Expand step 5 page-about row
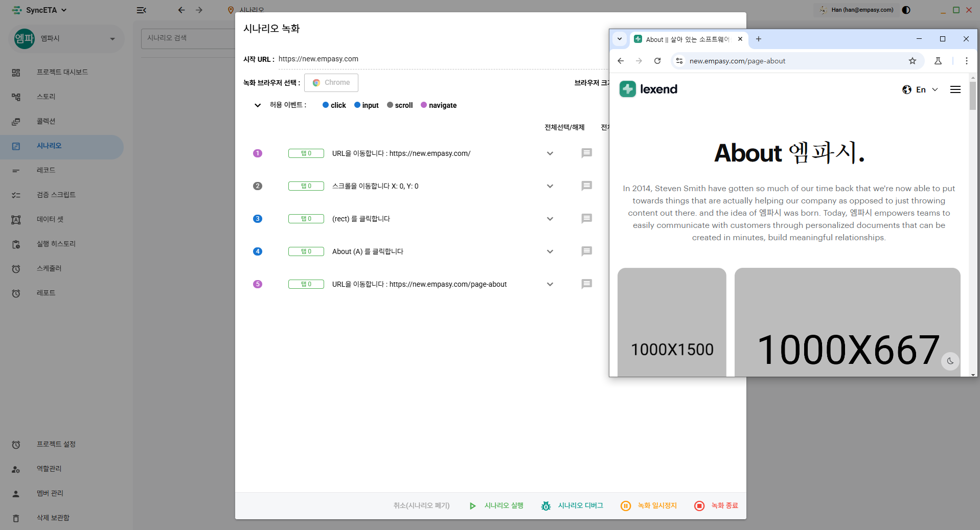This screenshot has height=530, width=980. tap(550, 284)
